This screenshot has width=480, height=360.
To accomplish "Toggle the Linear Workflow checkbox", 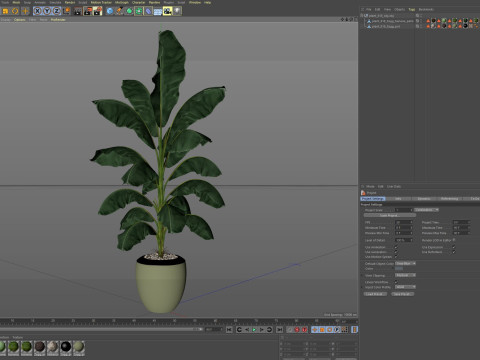I will (396, 282).
